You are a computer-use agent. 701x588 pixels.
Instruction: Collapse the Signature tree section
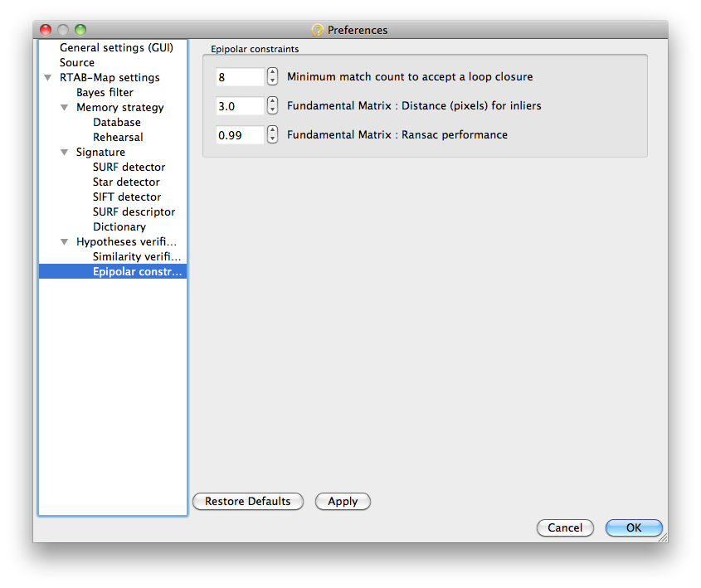click(65, 153)
